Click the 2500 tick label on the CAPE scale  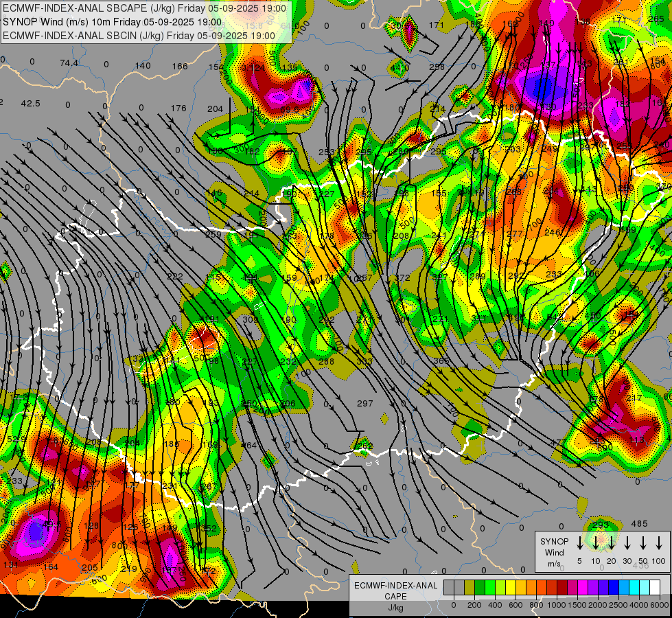pos(618,605)
